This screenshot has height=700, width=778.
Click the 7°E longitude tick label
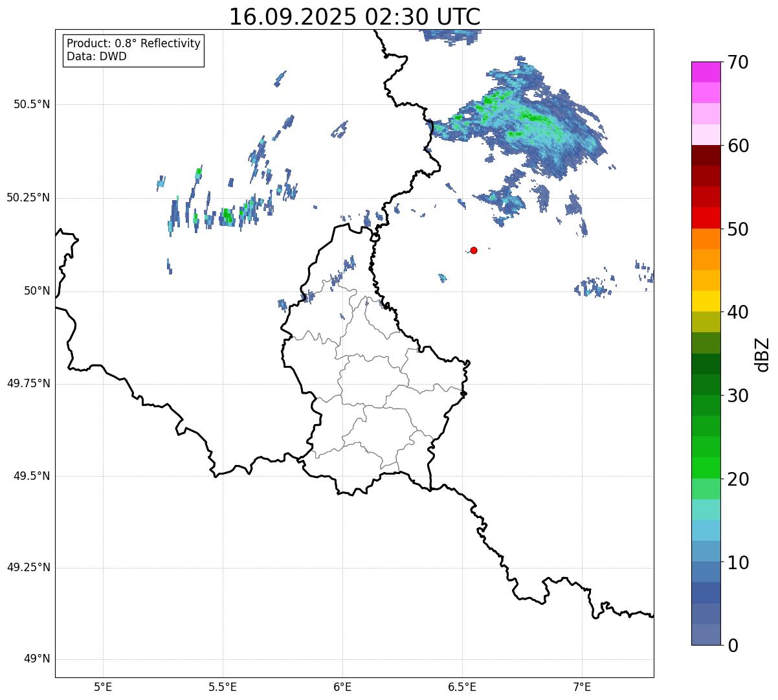[582, 686]
